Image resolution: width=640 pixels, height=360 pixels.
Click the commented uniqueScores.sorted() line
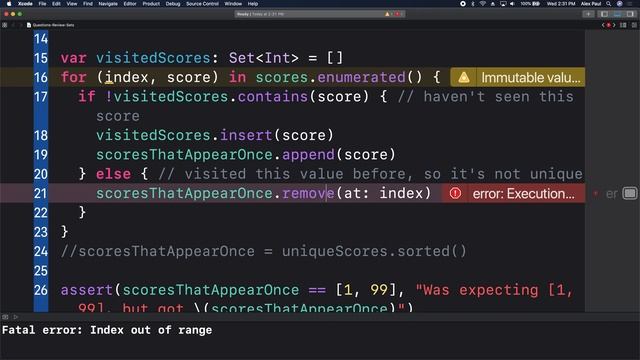tap(263, 251)
